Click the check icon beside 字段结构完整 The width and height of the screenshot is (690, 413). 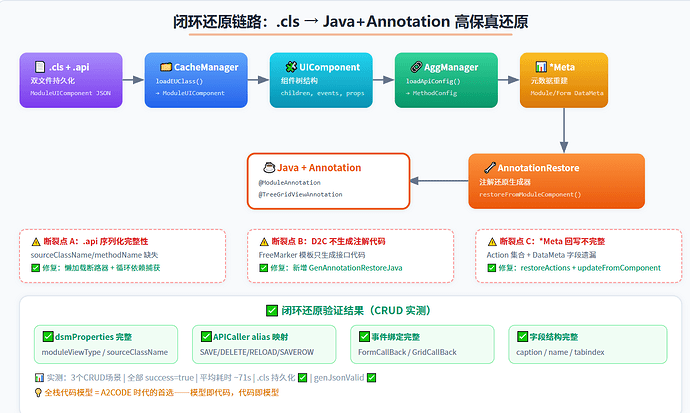pyautogui.click(x=522, y=337)
